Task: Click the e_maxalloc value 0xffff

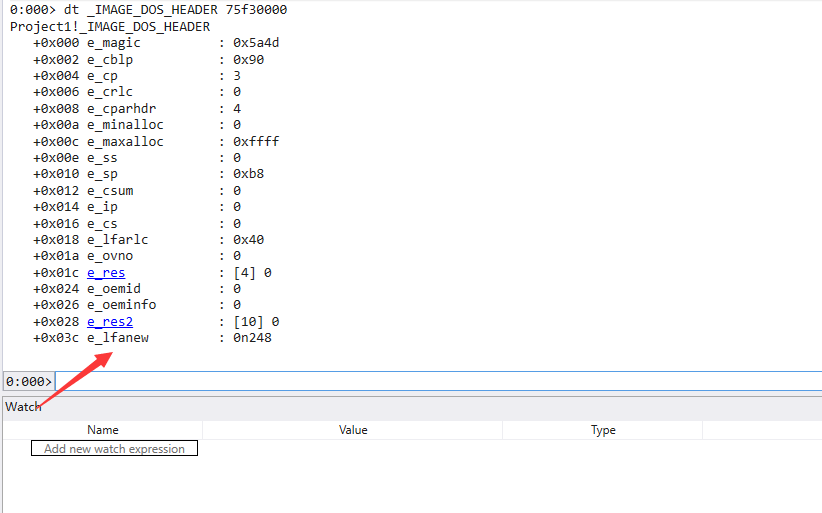Action: point(256,141)
